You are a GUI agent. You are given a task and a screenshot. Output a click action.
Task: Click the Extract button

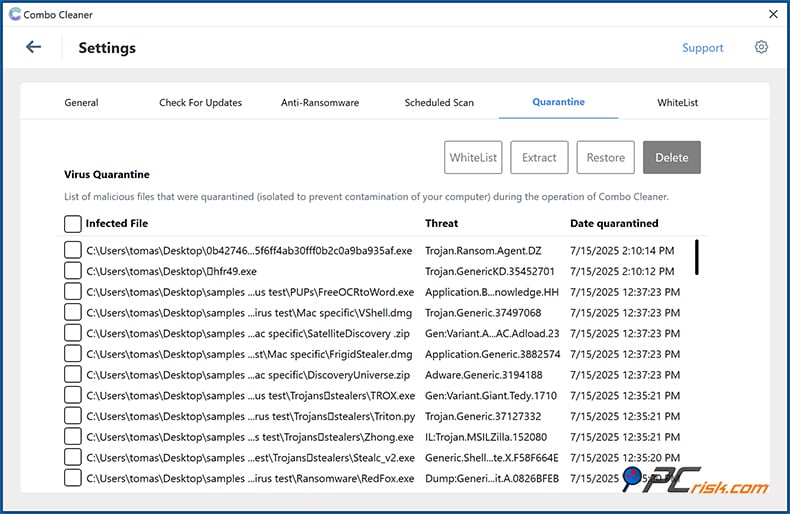coord(539,158)
